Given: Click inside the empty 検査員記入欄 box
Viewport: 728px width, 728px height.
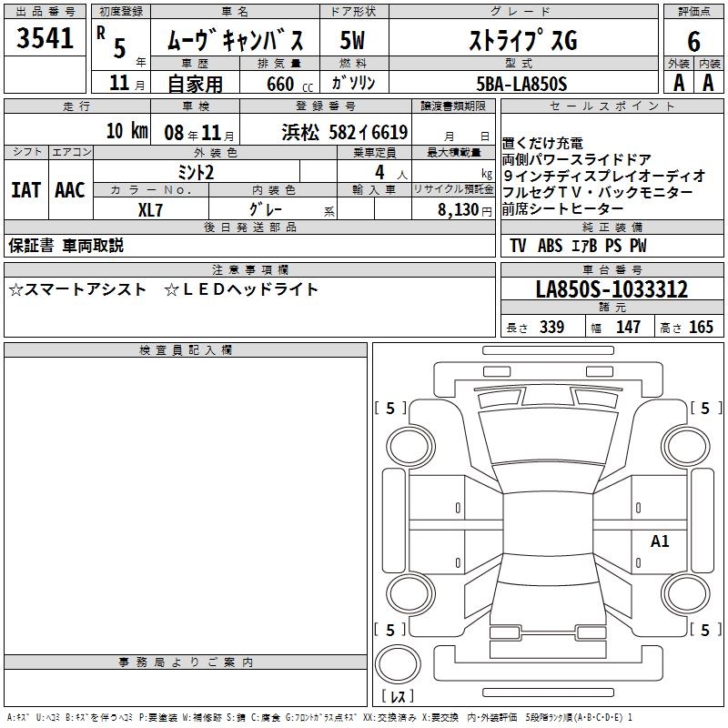Looking at the screenshot, I should tap(186, 500).
